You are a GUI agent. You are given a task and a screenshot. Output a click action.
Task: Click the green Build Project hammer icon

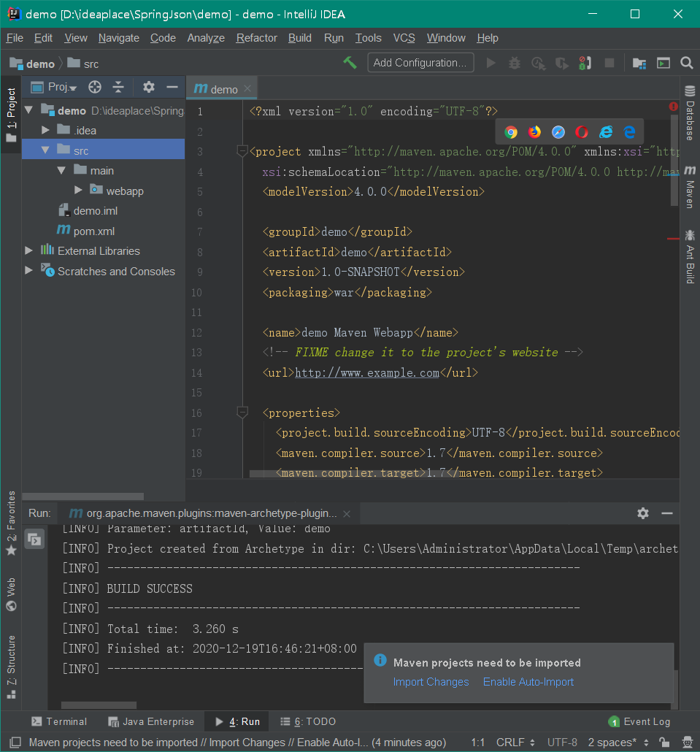tap(350, 63)
